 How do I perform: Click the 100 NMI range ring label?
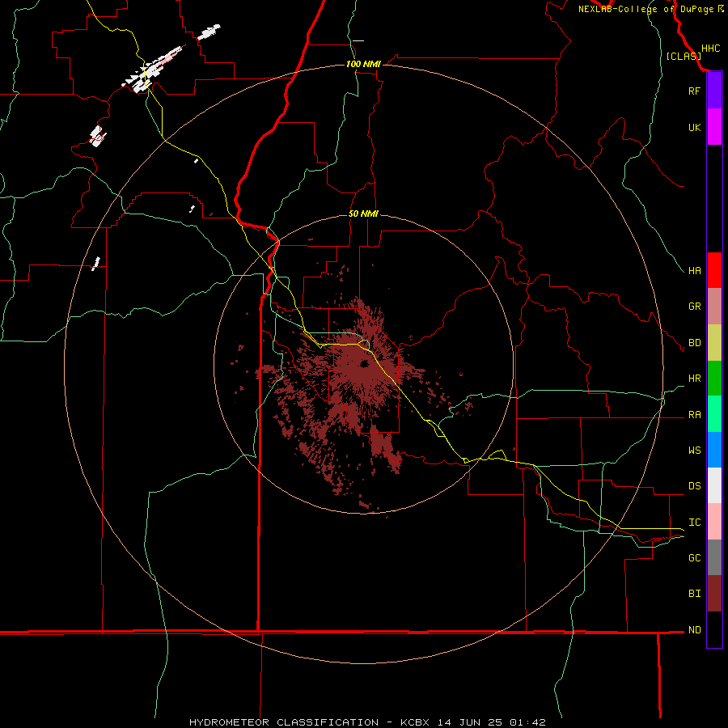pyautogui.click(x=363, y=64)
